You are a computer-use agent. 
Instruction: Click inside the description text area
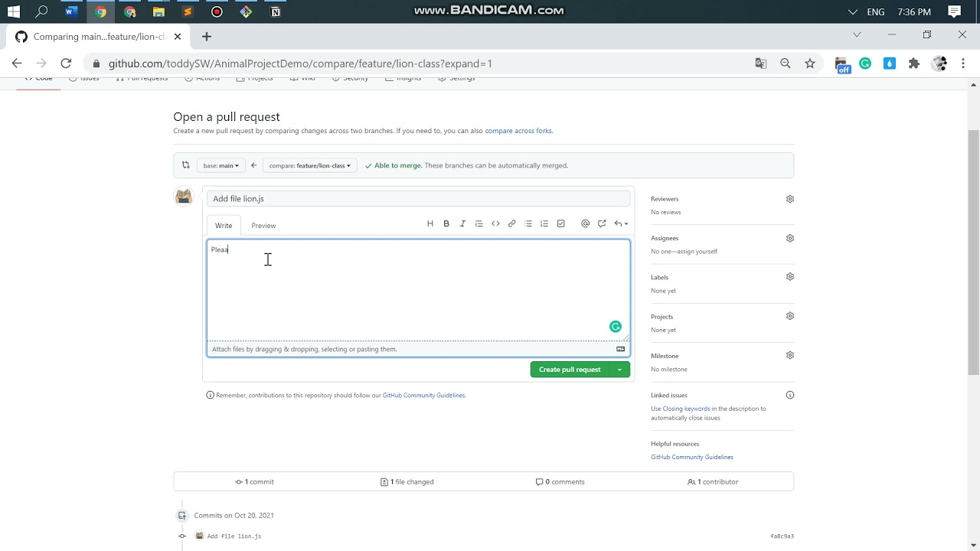pos(418,291)
